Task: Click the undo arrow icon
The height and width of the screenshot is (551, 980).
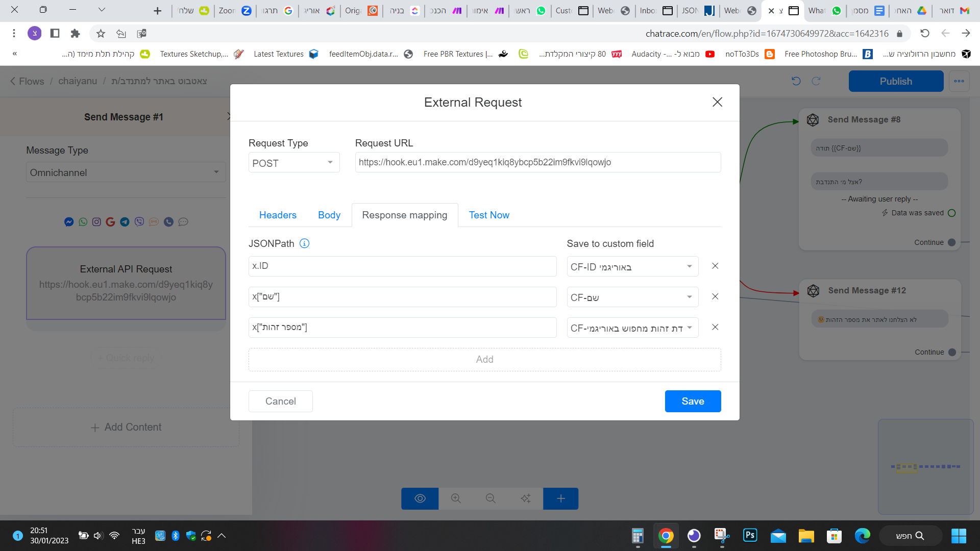Action: (796, 81)
